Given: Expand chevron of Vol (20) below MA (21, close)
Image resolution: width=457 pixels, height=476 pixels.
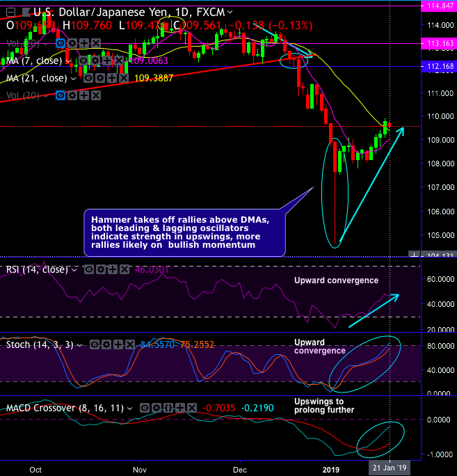Looking at the screenshot, I should click(x=45, y=97).
